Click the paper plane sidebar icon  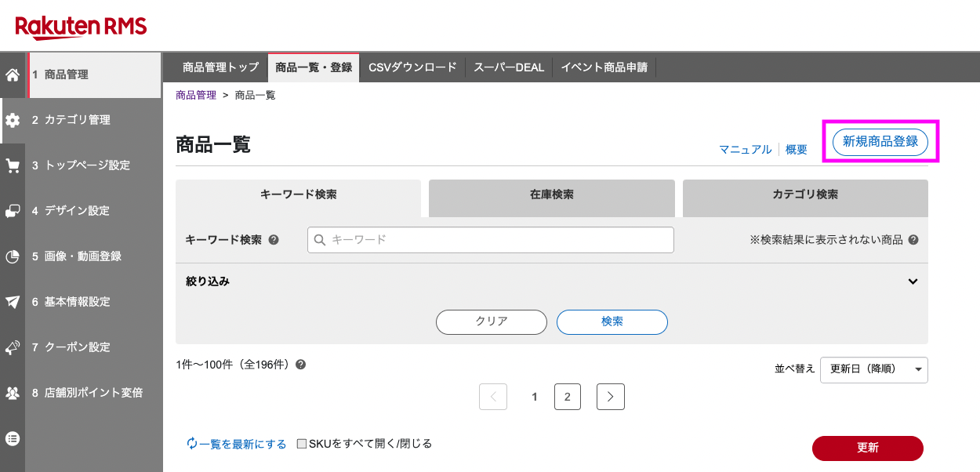coord(13,302)
